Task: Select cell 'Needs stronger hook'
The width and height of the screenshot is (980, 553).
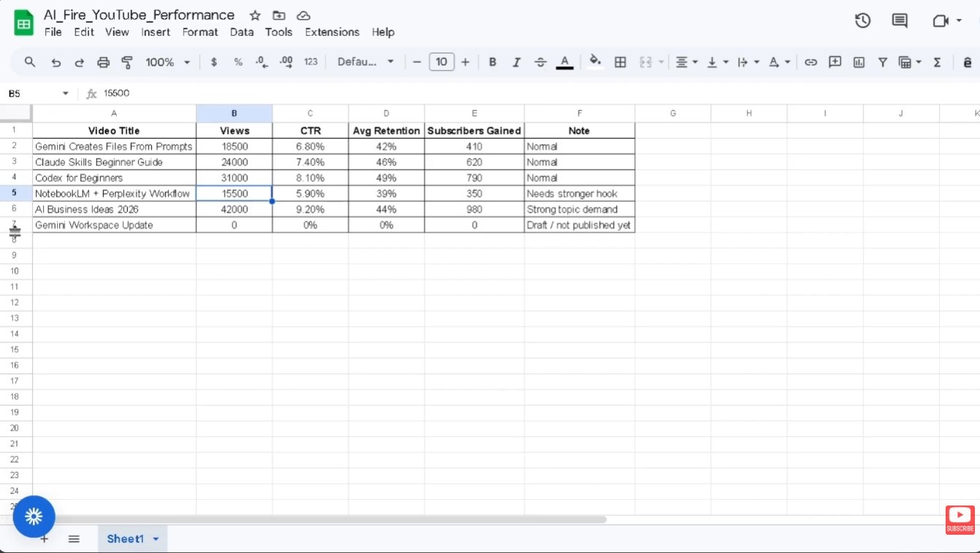Action: 580,194
